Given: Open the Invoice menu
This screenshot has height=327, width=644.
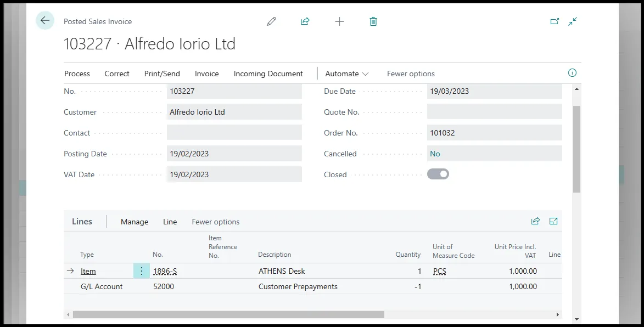Looking at the screenshot, I should (206, 74).
